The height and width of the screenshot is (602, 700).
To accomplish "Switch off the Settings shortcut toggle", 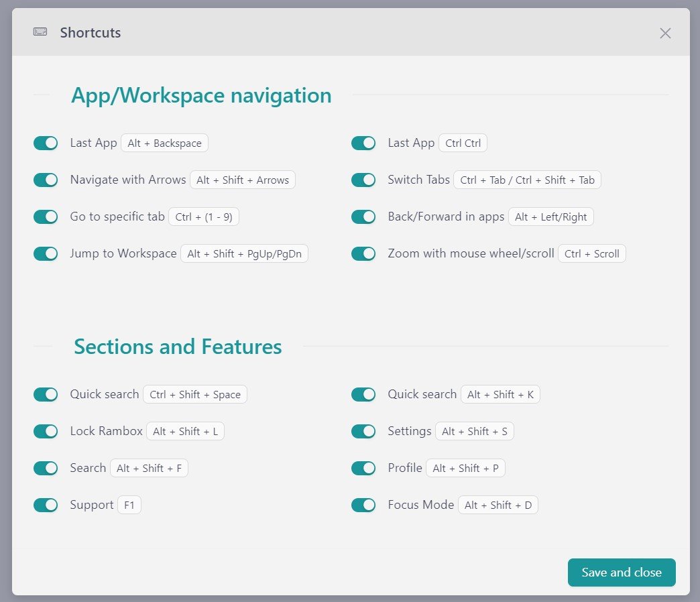I will click(x=363, y=431).
